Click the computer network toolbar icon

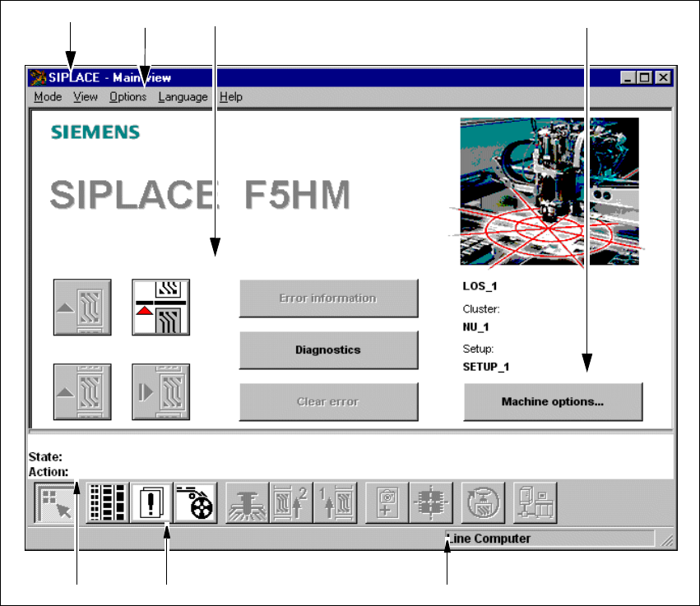pos(535,502)
